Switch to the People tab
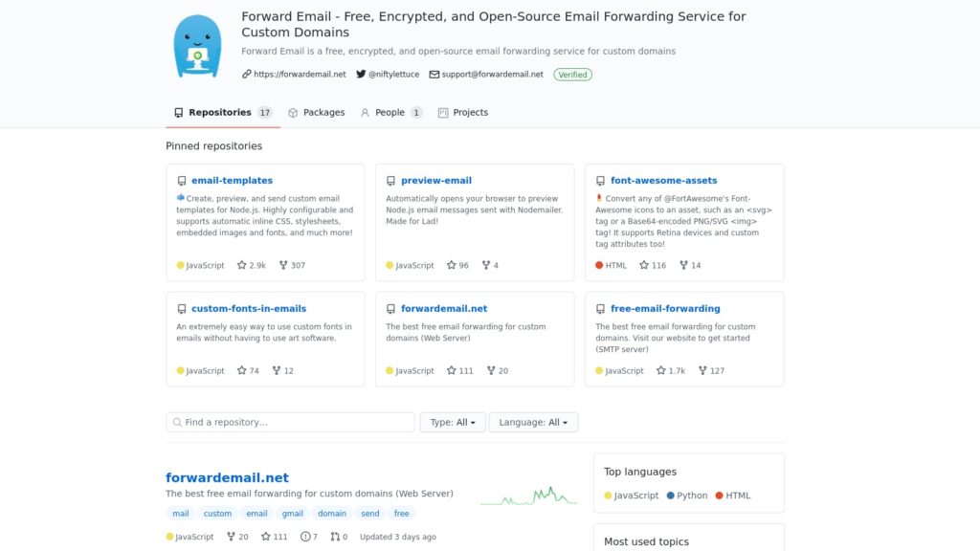Image resolution: width=980 pixels, height=551 pixels. pos(390,112)
